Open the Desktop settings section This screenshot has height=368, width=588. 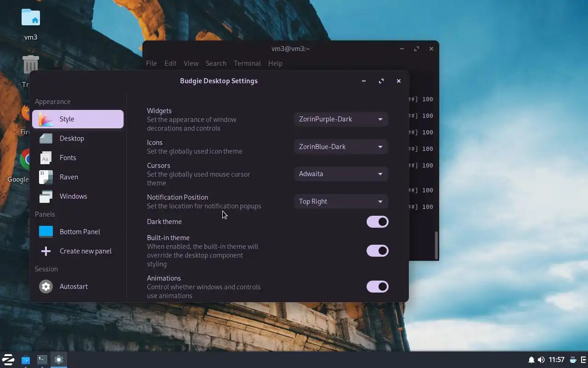coord(78,138)
